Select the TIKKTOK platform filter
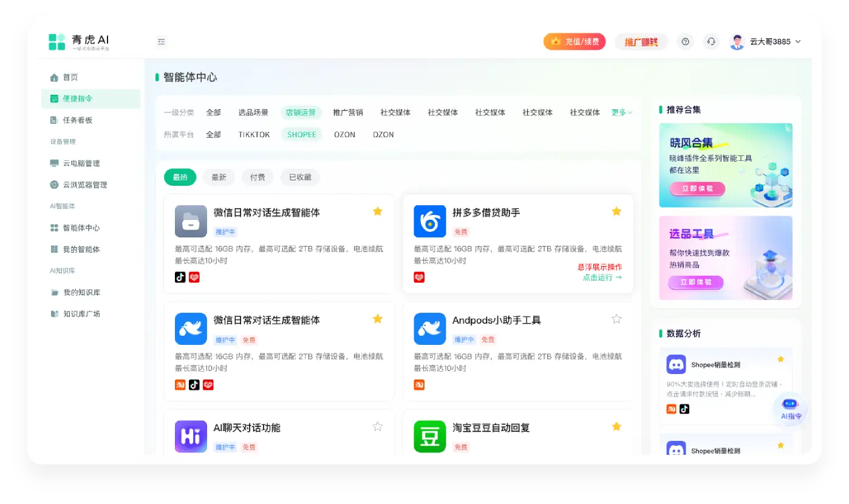The height and width of the screenshot is (504, 849). (254, 135)
